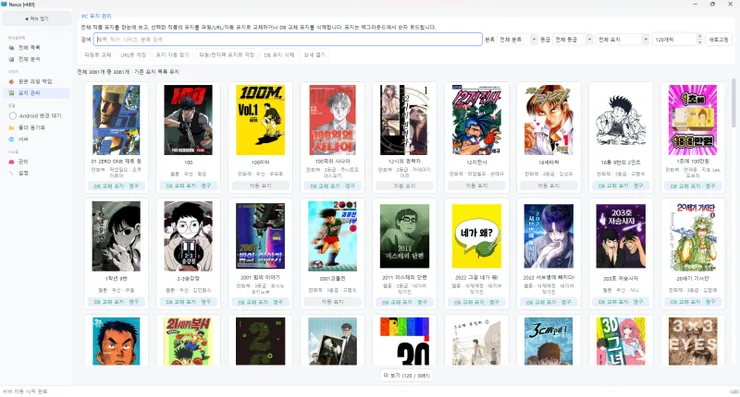Expand the 전체 분류 category dropdown
The image size is (740, 397).
tap(517, 40)
